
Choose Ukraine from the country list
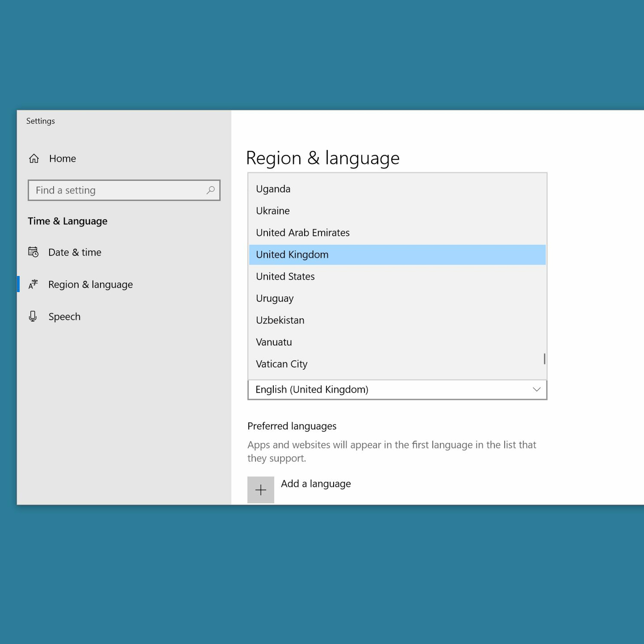point(397,211)
